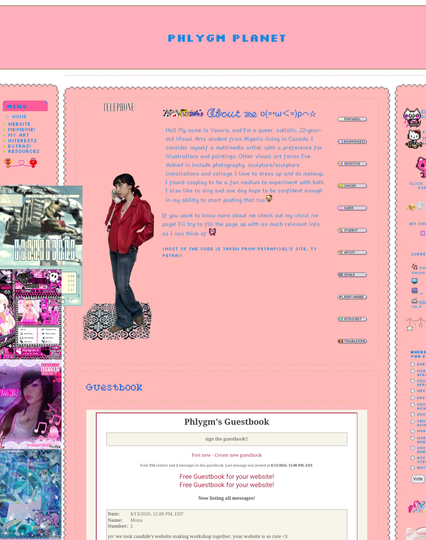Select the poll option starting 'WES'
The height and width of the screenshot is (540, 426).
coord(412,391)
